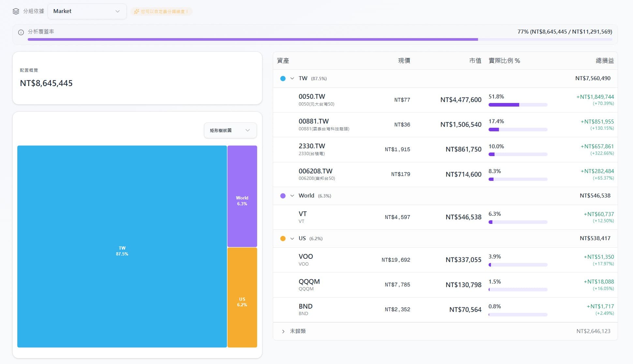The height and width of the screenshot is (364, 633).
Task: Collapse the TW group chevron
Action: (292, 79)
